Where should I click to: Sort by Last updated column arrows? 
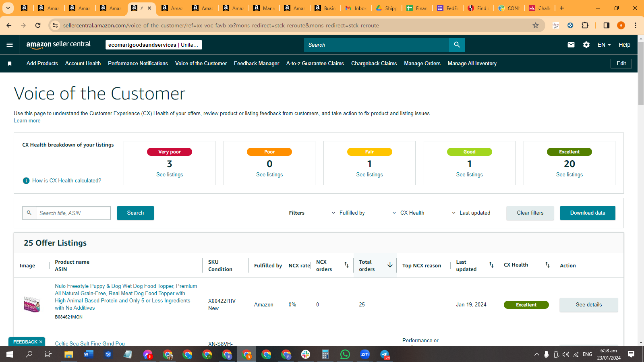(491, 265)
